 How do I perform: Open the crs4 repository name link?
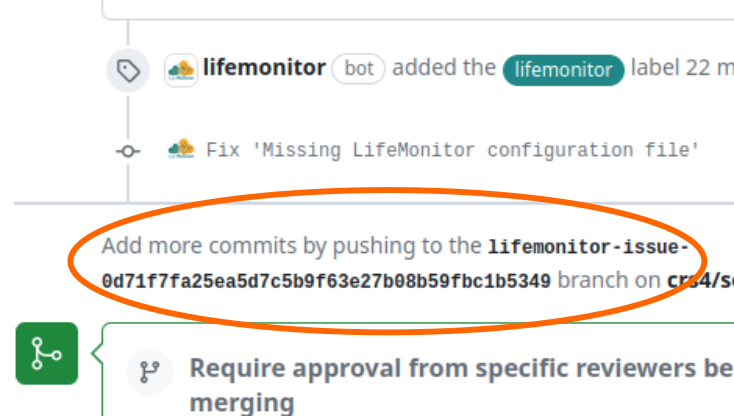point(700,281)
